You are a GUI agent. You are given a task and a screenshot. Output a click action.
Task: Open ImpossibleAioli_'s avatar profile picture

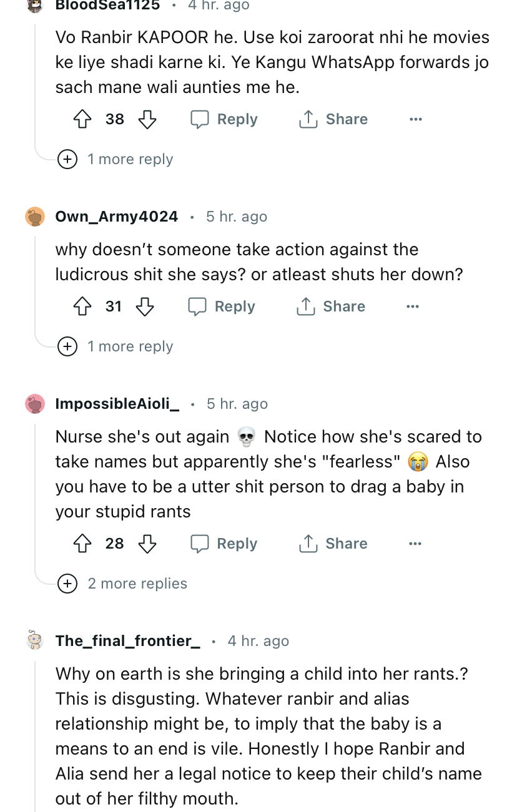click(35, 404)
